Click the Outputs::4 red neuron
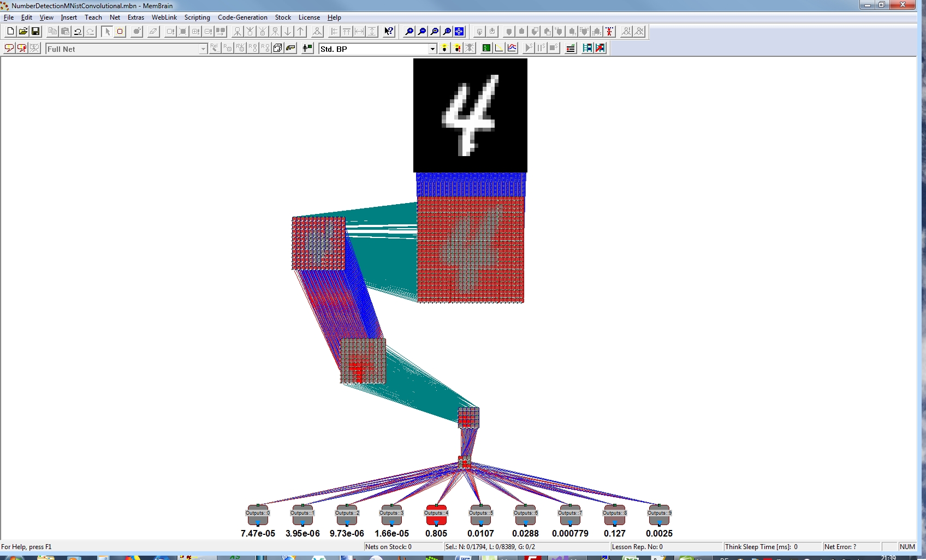This screenshot has height=560, width=926. pyautogui.click(x=436, y=515)
